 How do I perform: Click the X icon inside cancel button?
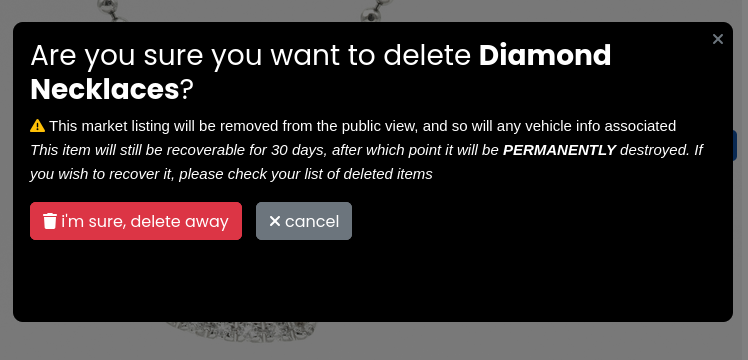point(275,221)
